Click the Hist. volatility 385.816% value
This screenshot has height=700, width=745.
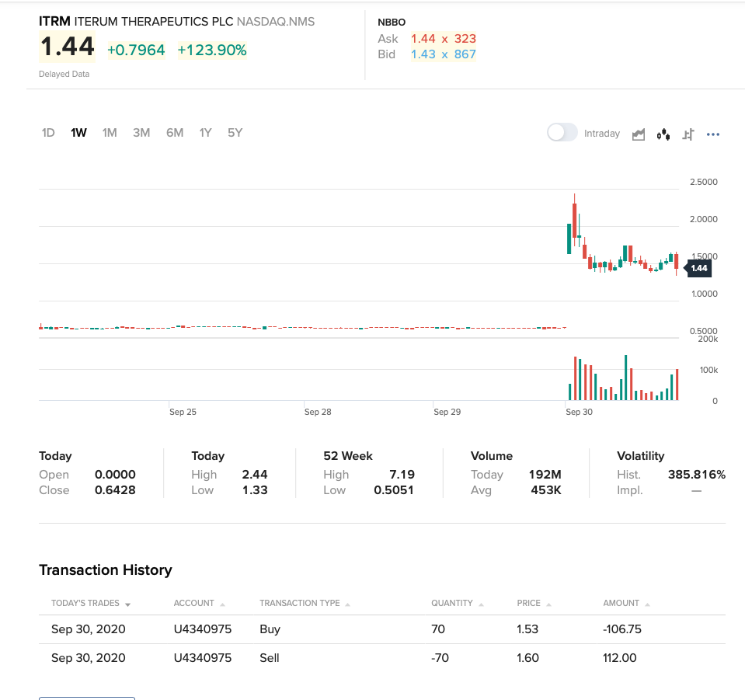click(697, 474)
